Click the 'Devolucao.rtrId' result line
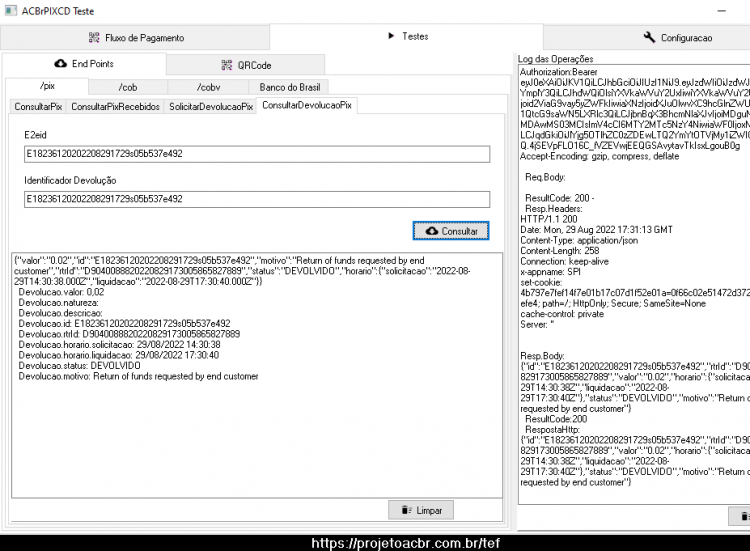Viewport: 750px width, 551px height. pos(129,334)
